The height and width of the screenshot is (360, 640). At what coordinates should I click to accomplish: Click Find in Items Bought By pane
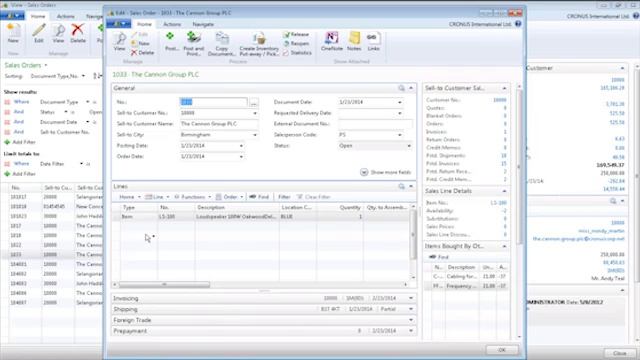point(439,257)
